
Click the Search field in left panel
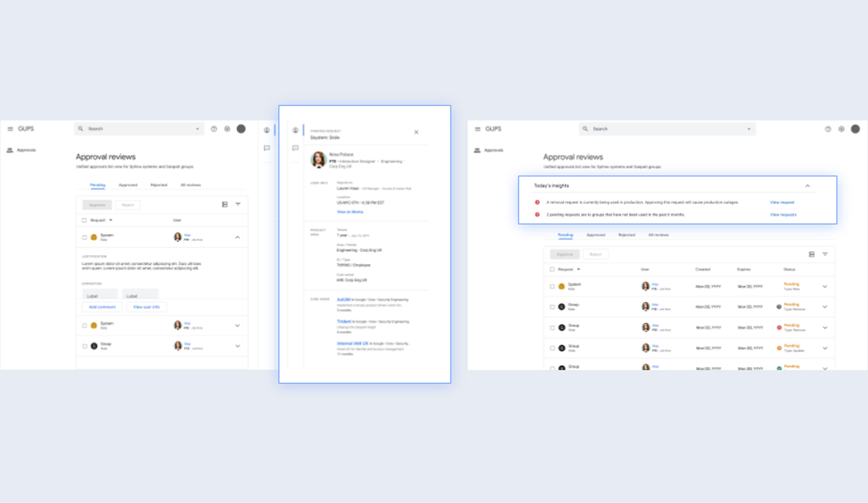click(139, 129)
